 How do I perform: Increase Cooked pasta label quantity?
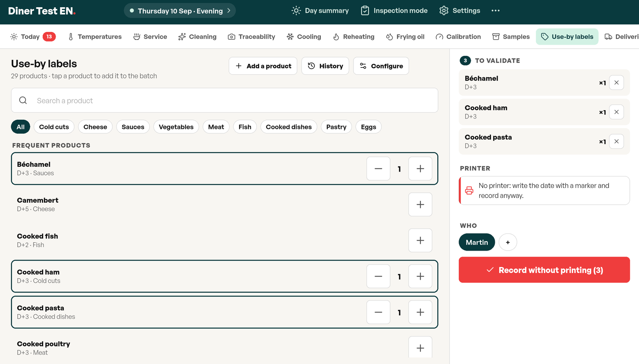point(420,312)
